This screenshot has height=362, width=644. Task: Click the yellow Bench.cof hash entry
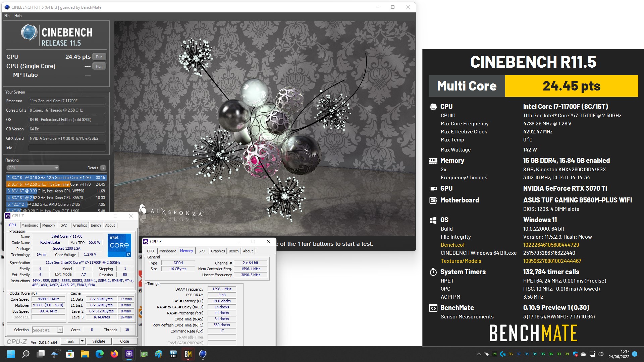click(551, 245)
